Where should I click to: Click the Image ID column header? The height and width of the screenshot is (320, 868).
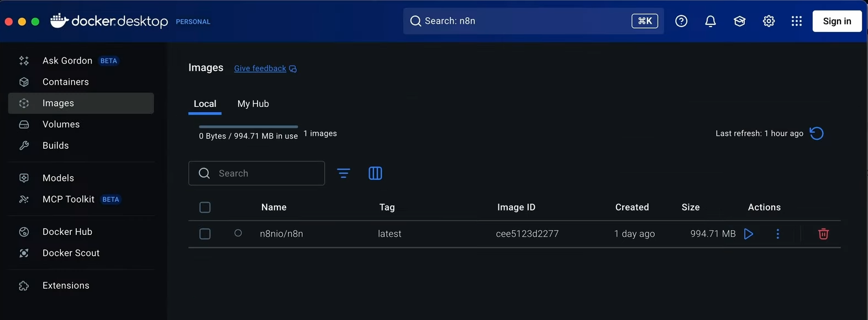click(x=516, y=207)
